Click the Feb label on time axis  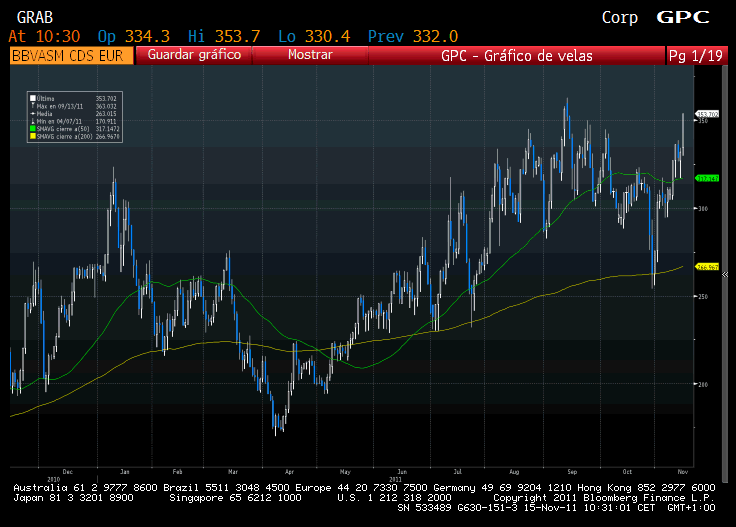click(177, 472)
